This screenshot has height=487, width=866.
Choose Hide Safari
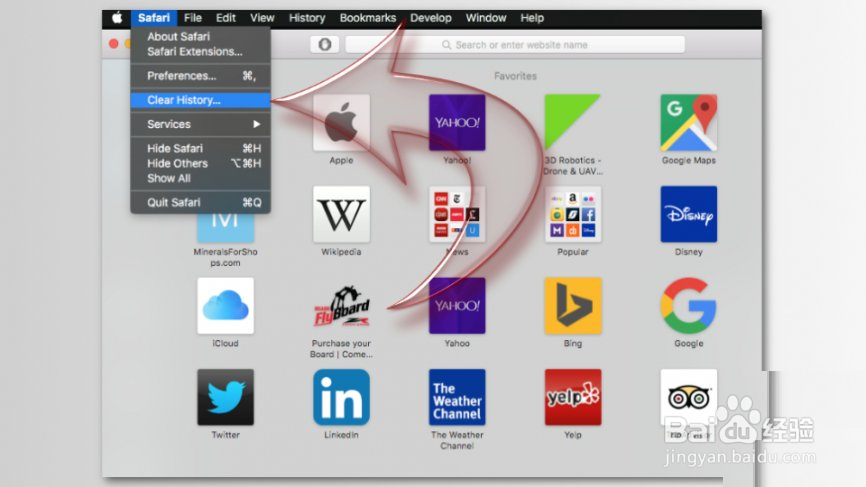(x=200, y=148)
